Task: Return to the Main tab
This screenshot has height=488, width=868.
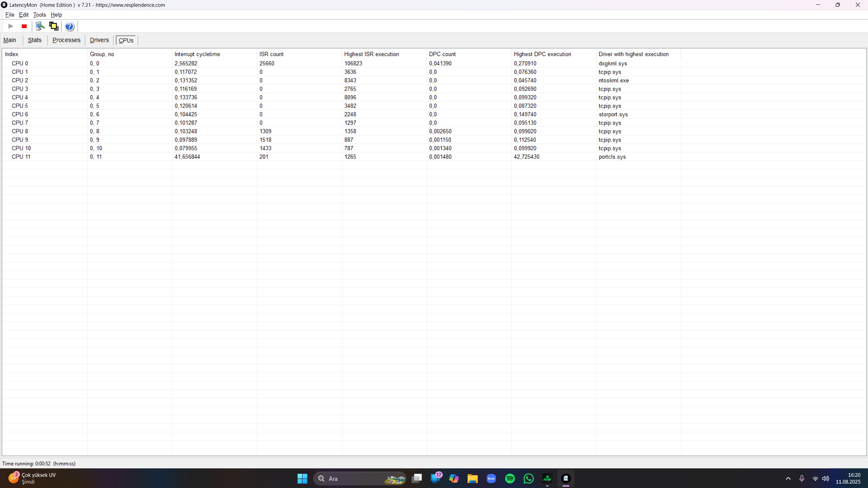Action: (10, 40)
